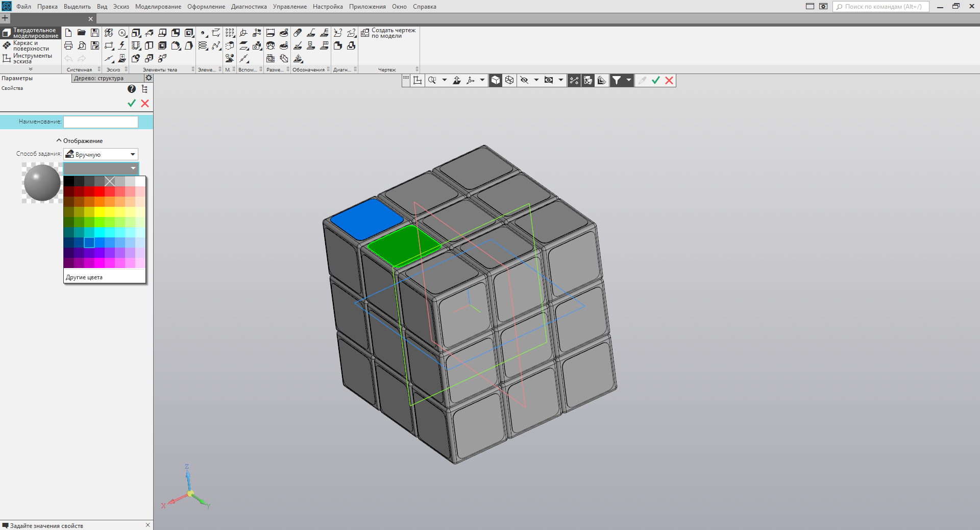
Task: Open the Моделирование menu
Action: [158, 7]
